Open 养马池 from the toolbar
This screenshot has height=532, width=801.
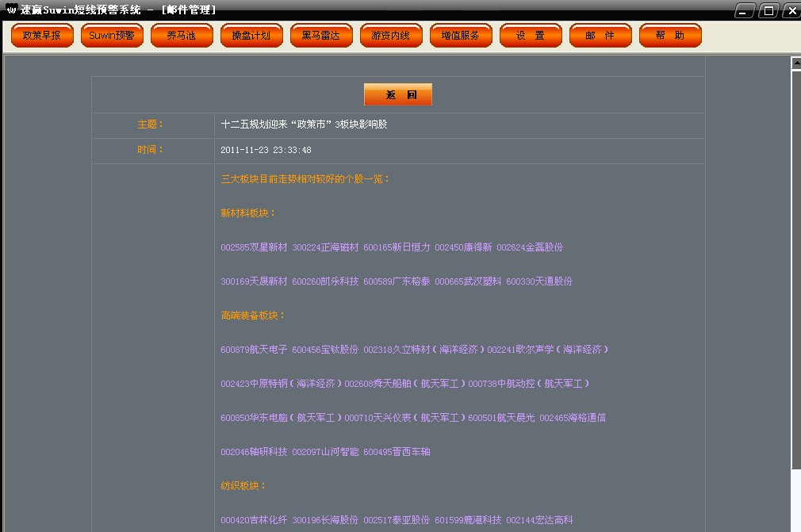click(x=182, y=36)
